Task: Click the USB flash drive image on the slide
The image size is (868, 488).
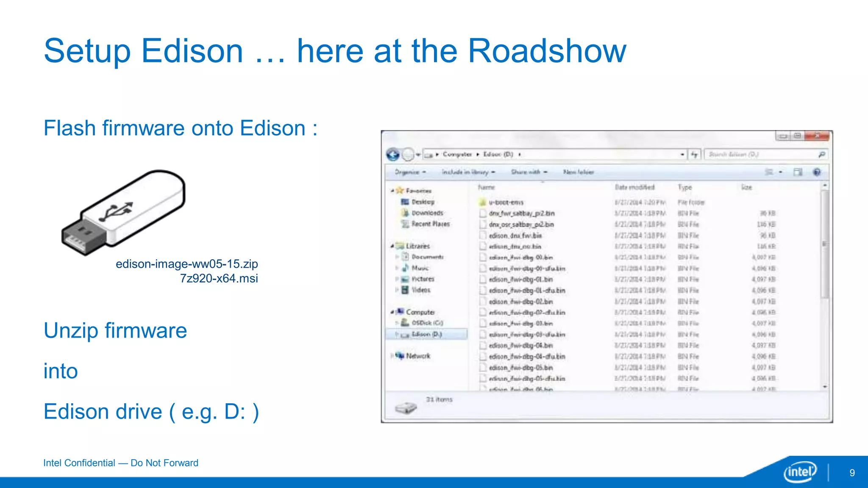Action: [124, 213]
